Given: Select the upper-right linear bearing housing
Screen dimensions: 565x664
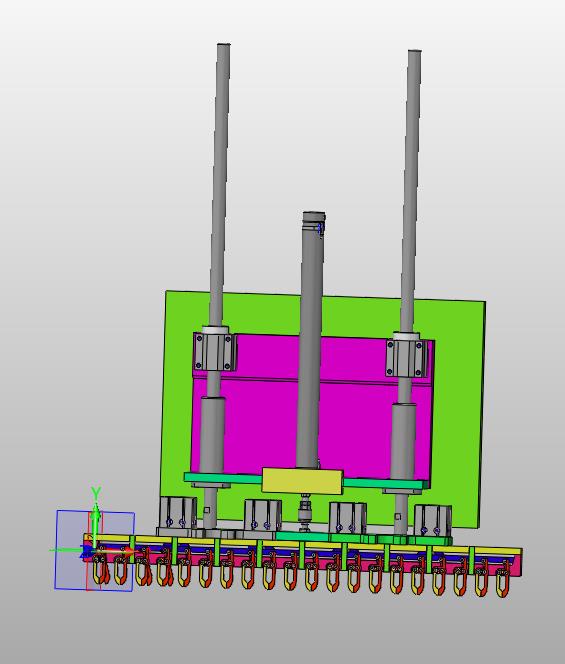Looking at the screenshot, I should pyautogui.click(x=406, y=358).
